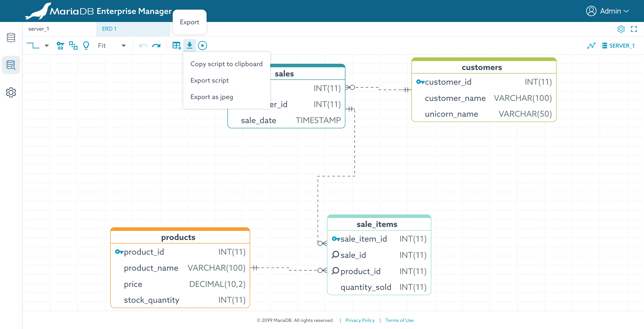The height and width of the screenshot is (329, 644).
Task: Select Copy script to clipboard
Action: [x=226, y=64]
